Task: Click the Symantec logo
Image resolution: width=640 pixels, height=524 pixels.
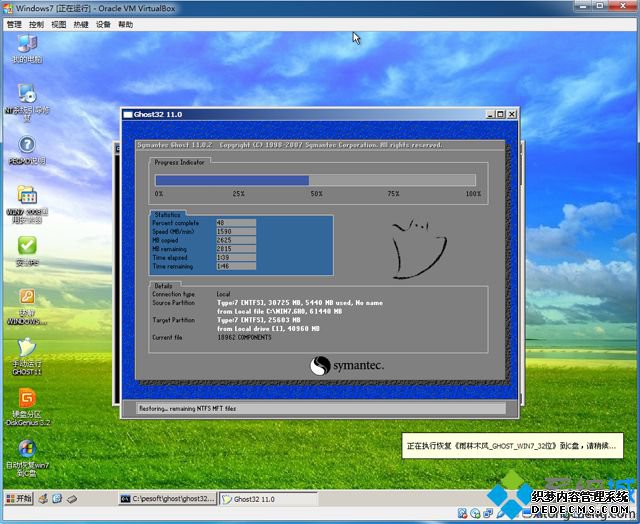Action: [347, 365]
